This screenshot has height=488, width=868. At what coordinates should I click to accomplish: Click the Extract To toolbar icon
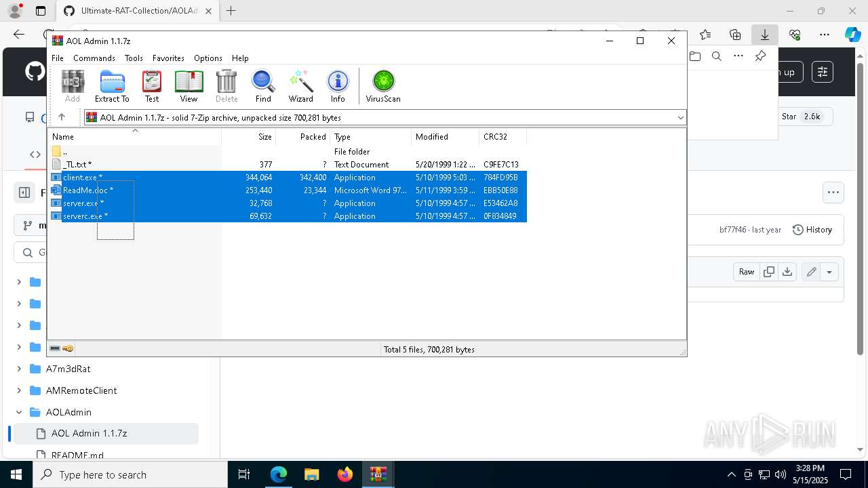(112, 86)
